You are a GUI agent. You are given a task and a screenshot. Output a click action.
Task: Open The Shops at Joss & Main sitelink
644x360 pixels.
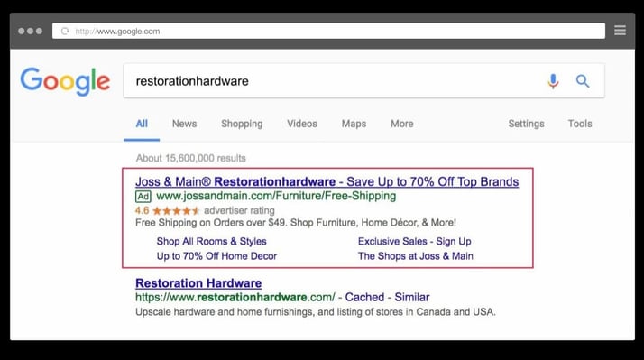415,256
